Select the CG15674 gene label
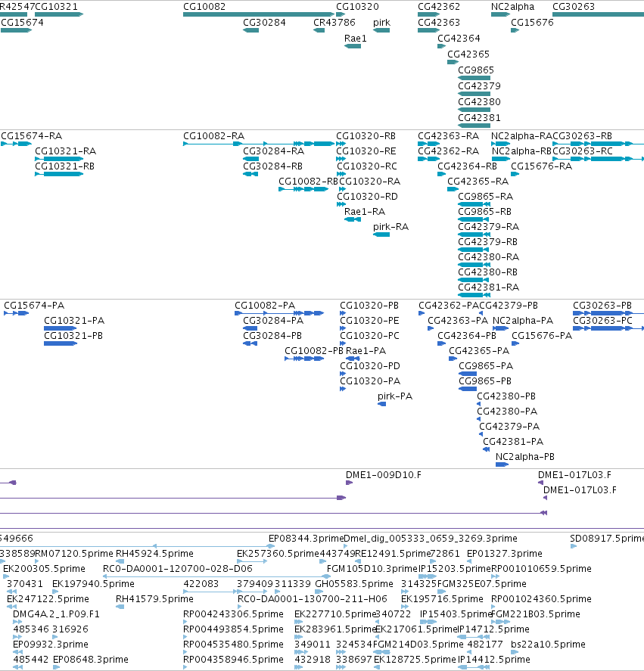This screenshot has width=644, height=671. coord(22,23)
